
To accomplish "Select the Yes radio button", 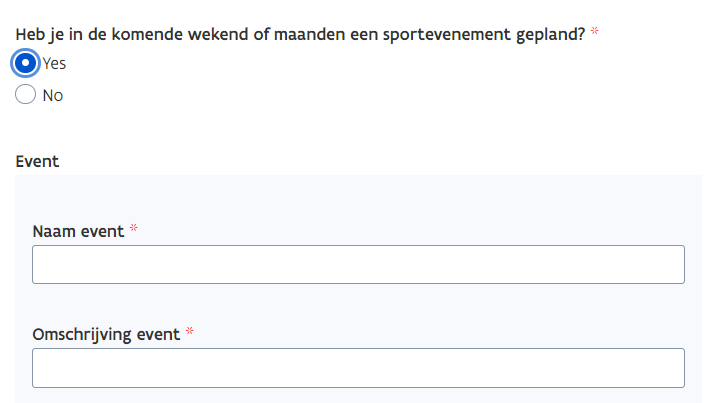I will click(26, 63).
